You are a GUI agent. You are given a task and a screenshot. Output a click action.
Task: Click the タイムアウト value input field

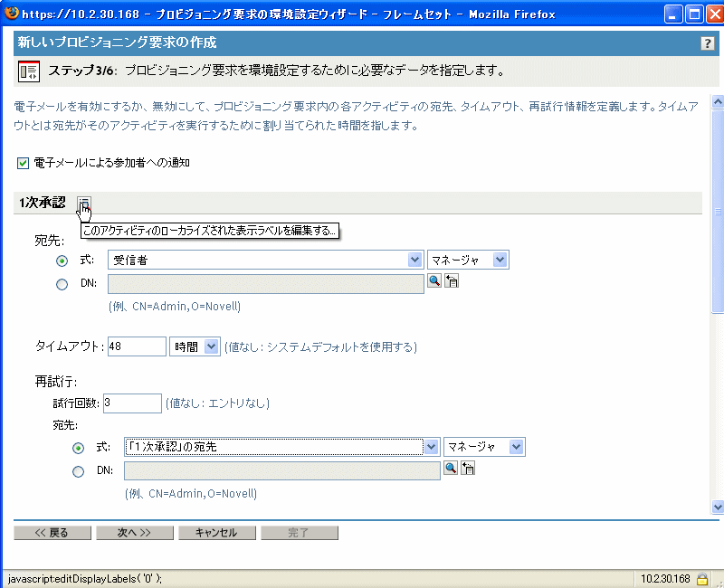pos(136,346)
